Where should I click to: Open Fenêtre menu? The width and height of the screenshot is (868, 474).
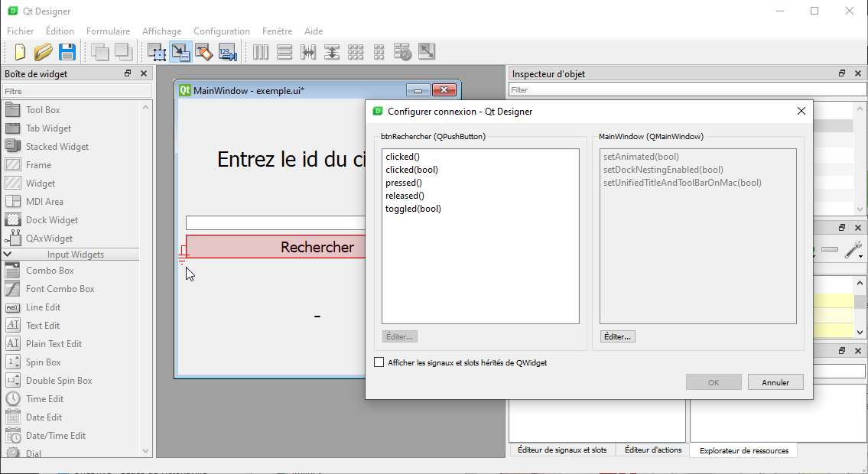tap(277, 31)
